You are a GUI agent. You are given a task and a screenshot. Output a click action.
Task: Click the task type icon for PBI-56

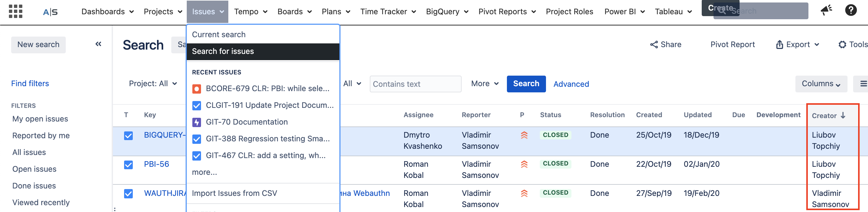128,165
